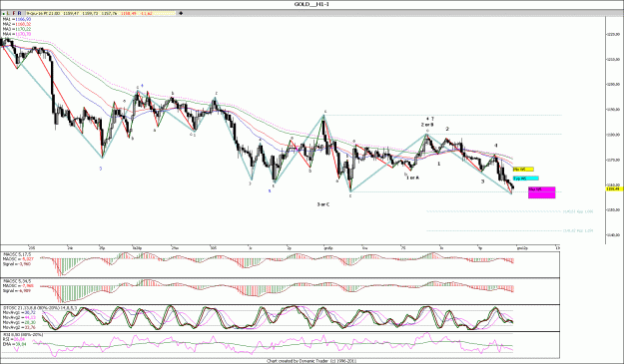This screenshot has height=364, width=624.
Task: Click the '3 or C' wave label
Action: 323,204
